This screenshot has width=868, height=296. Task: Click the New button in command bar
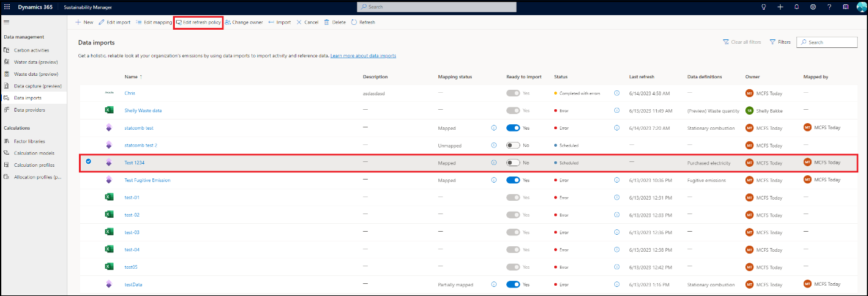[x=84, y=22]
